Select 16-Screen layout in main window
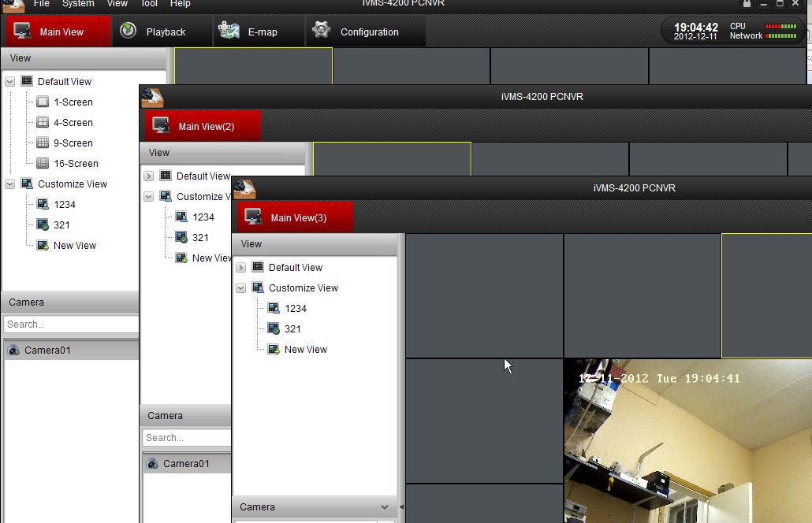 click(x=76, y=164)
